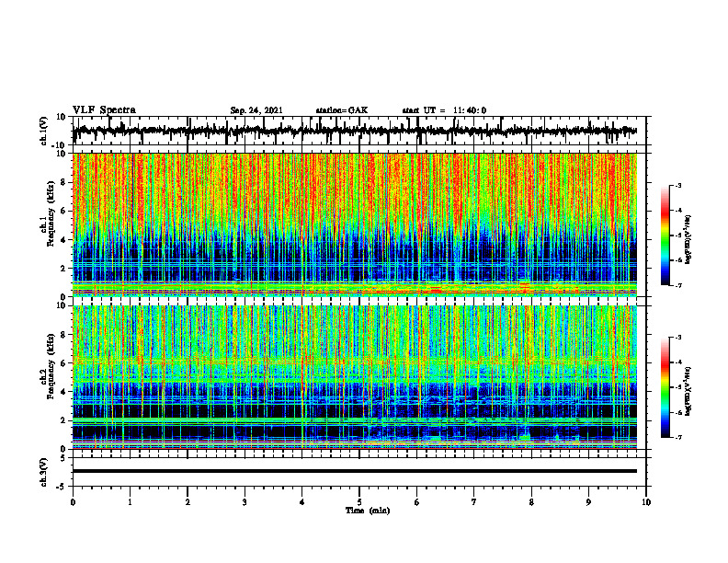Click the "5" tick on ch.3(V) axis

click(x=64, y=458)
